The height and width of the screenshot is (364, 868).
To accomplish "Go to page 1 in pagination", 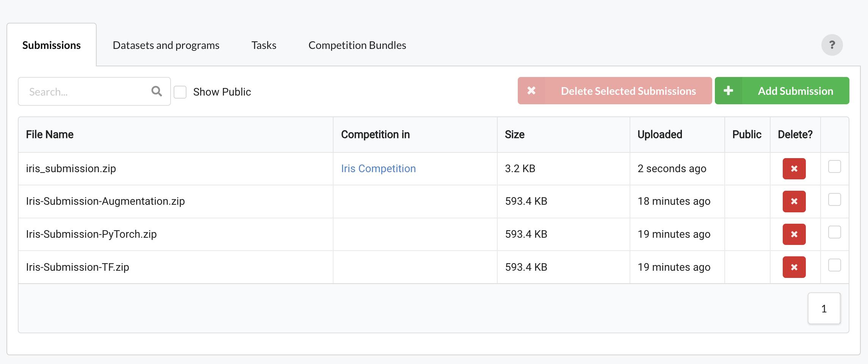I will tap(824, 309).
